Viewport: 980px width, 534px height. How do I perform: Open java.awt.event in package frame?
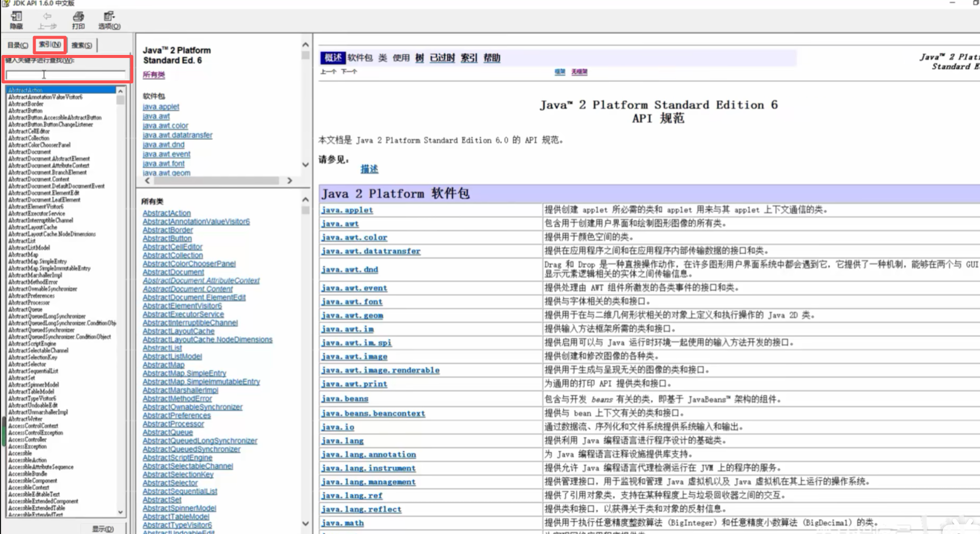pyautogui.click(x=166, y=154)
